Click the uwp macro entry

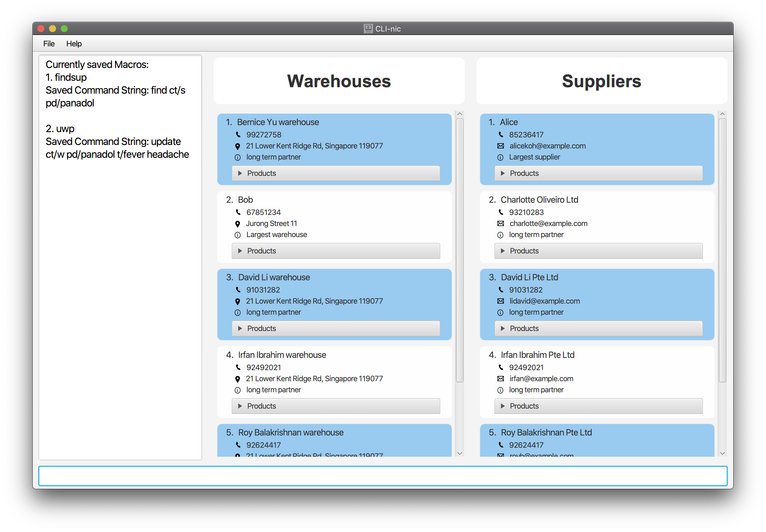(60, 129)
